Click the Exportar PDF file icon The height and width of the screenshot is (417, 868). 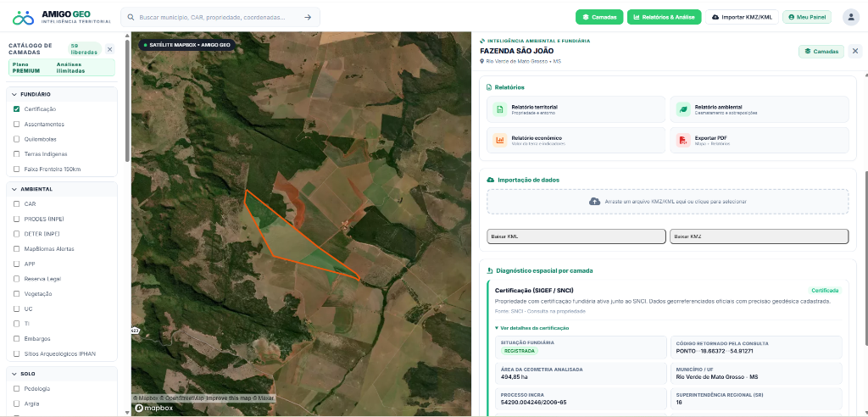coord(683,140)
